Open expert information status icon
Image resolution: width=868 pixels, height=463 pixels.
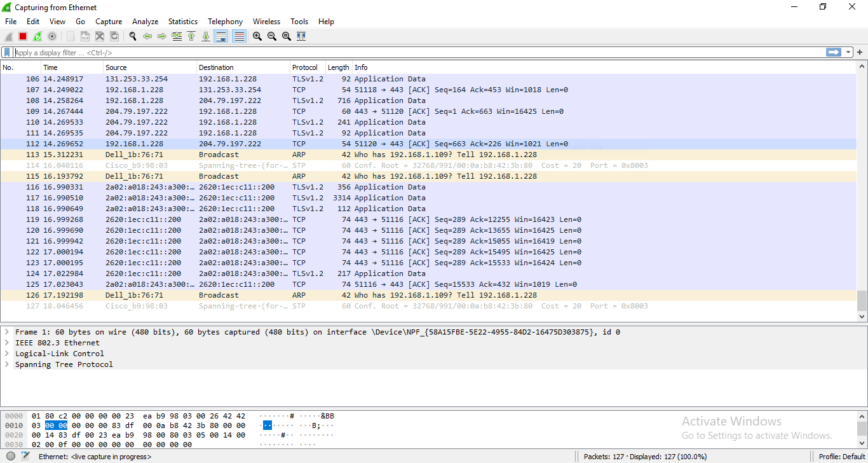[11, 456]
